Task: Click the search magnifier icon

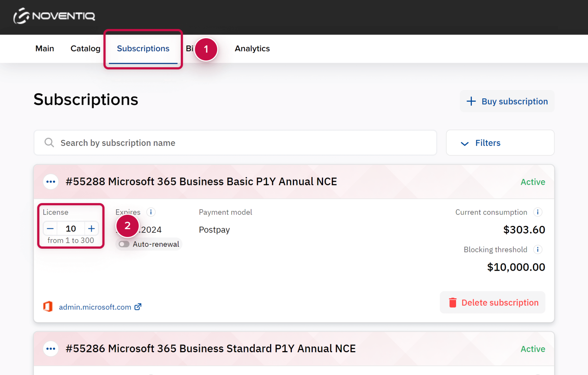Action: click(x=49, y=143)
